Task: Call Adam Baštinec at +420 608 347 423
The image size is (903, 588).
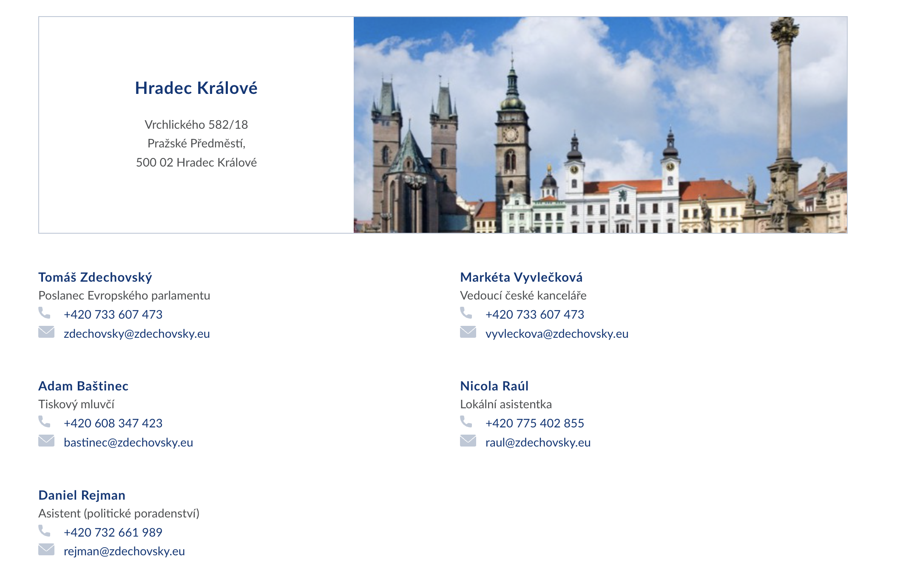Action: [113, 423]
